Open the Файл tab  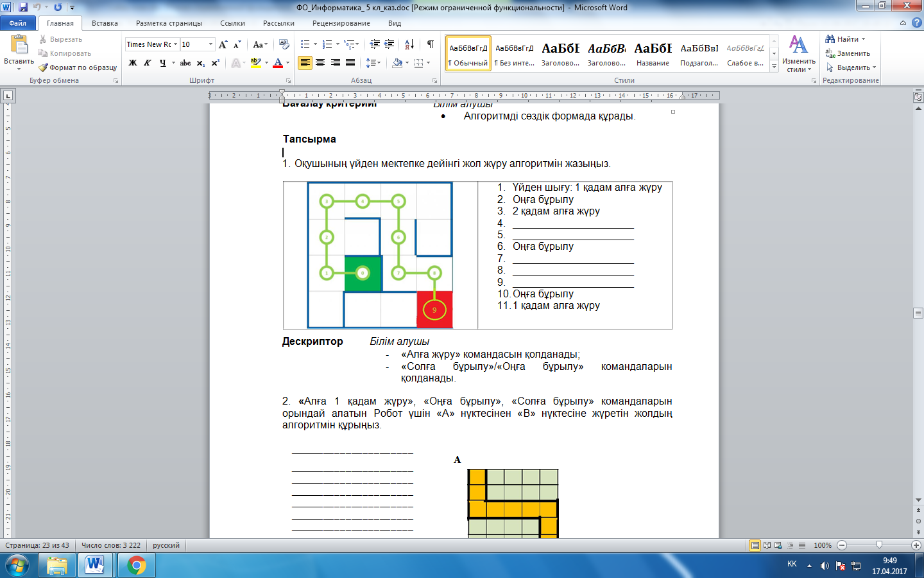pos(18,23)
